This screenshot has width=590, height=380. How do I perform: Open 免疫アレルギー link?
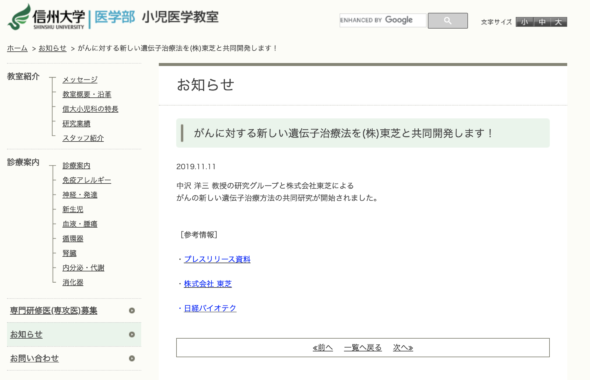click(87, 180)
